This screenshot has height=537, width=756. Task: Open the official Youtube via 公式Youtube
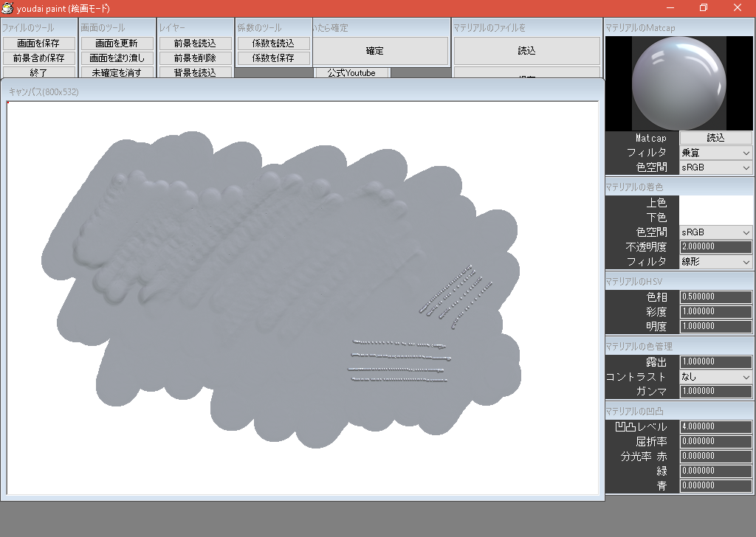point(351,72)
